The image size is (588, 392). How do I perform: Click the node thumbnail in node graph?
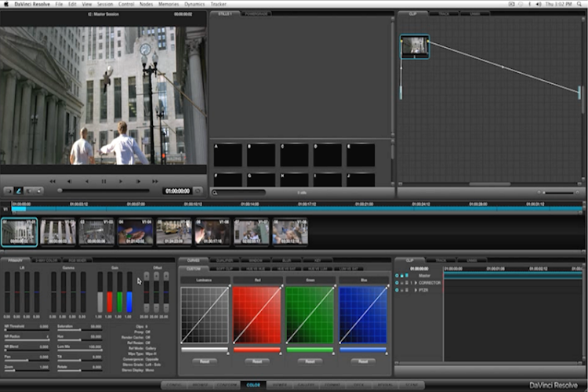(415, 46)
